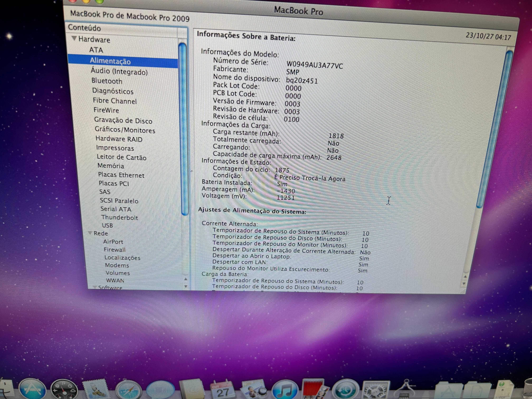Select Memória in the sidebar
This screenshot has width=532, height=399.
pyautogui.click(x=111, y=166)
